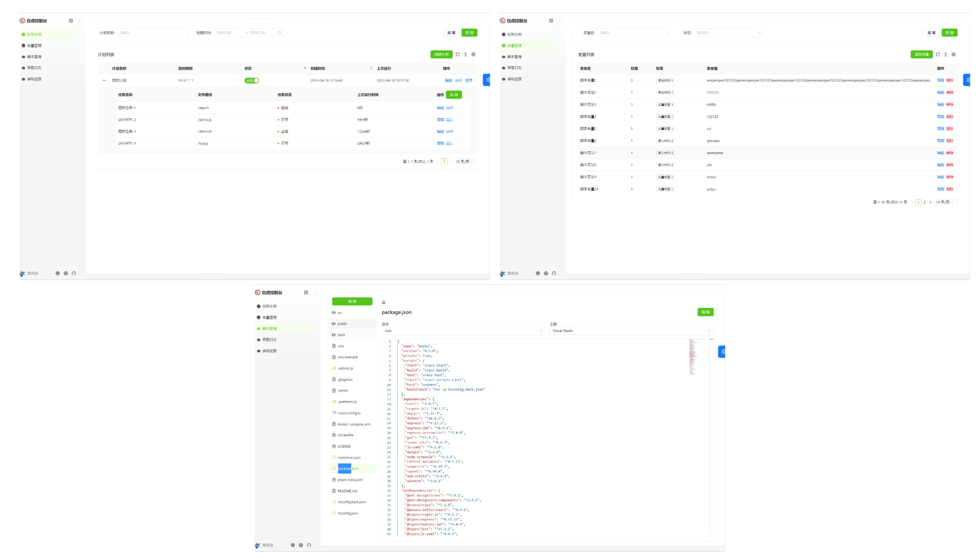Image resolution: width=980 pixels, height=559 pixels.
Task: Collapse the 定时计划 row with minus expander
Action: click(x=104, y=81)
